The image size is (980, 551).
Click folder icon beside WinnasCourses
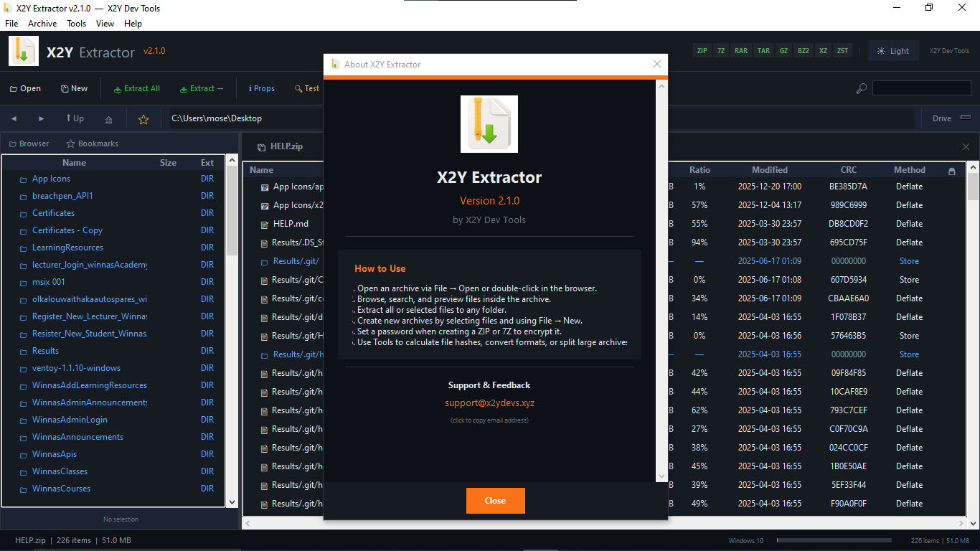coord(24,489)
